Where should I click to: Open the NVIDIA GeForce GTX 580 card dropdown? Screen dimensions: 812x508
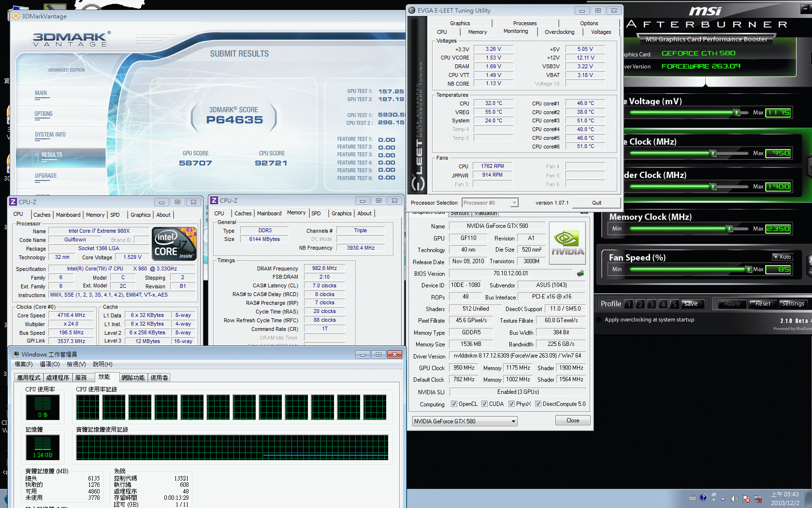[x=464, y=421]
